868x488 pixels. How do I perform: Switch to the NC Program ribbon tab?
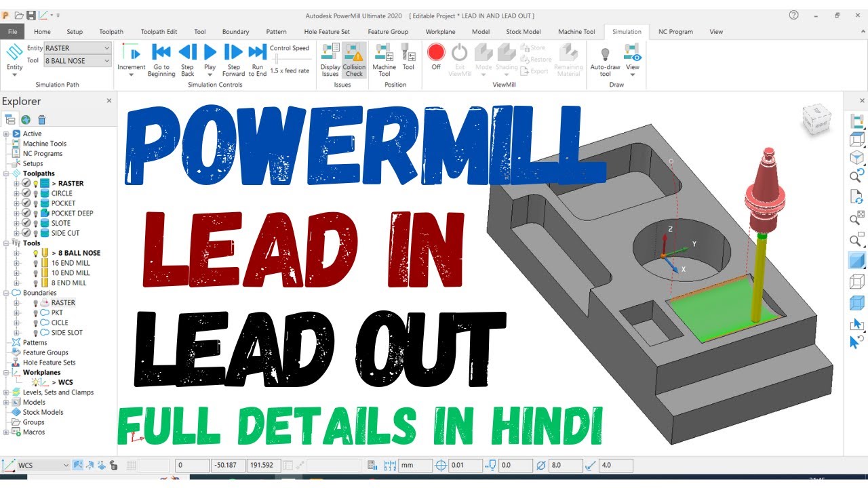click(x=675, y=31)
